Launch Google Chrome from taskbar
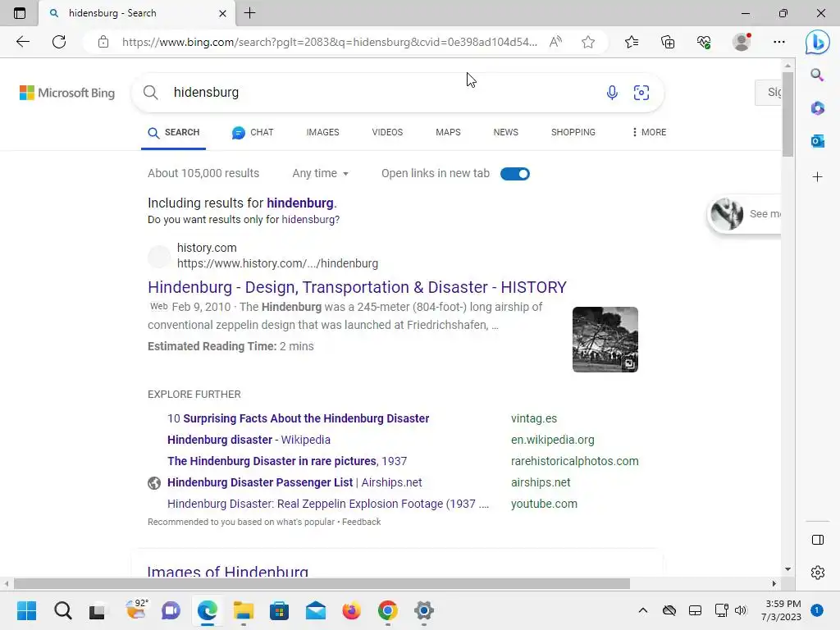The height and width of the screenshot is (630, 840). tap(388, 610)
